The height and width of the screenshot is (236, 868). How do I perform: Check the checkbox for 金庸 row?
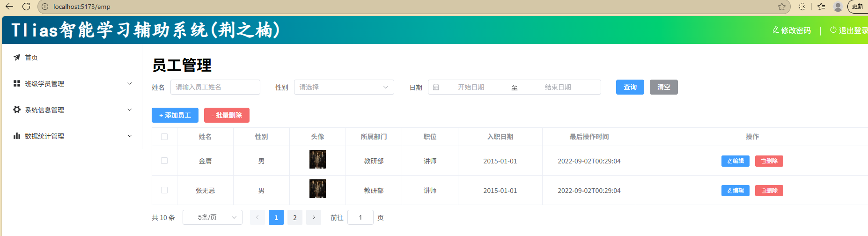(164, 161)
